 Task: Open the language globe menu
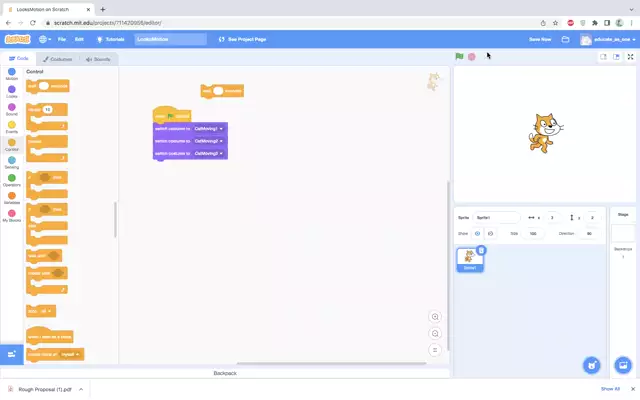(x=44, y=39)
